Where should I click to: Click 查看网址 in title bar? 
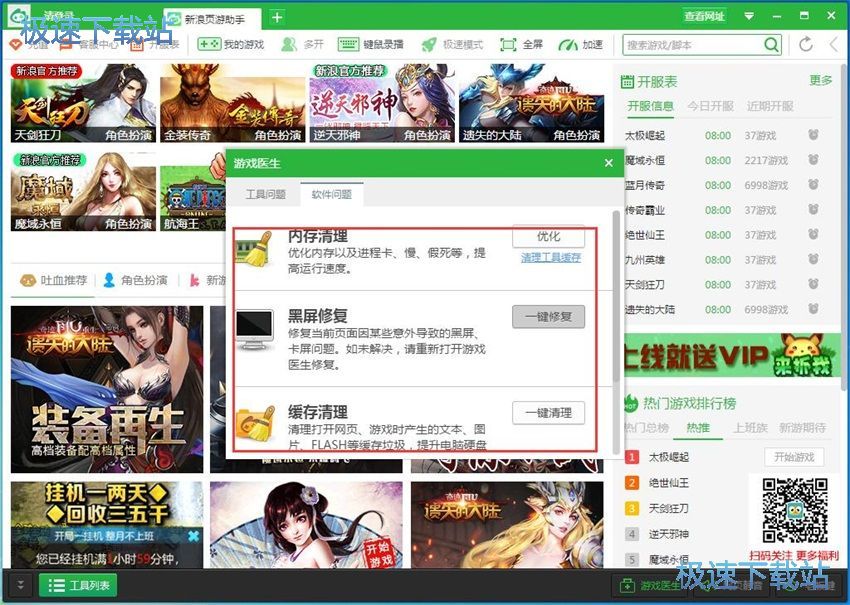click(x=704, y=16)
